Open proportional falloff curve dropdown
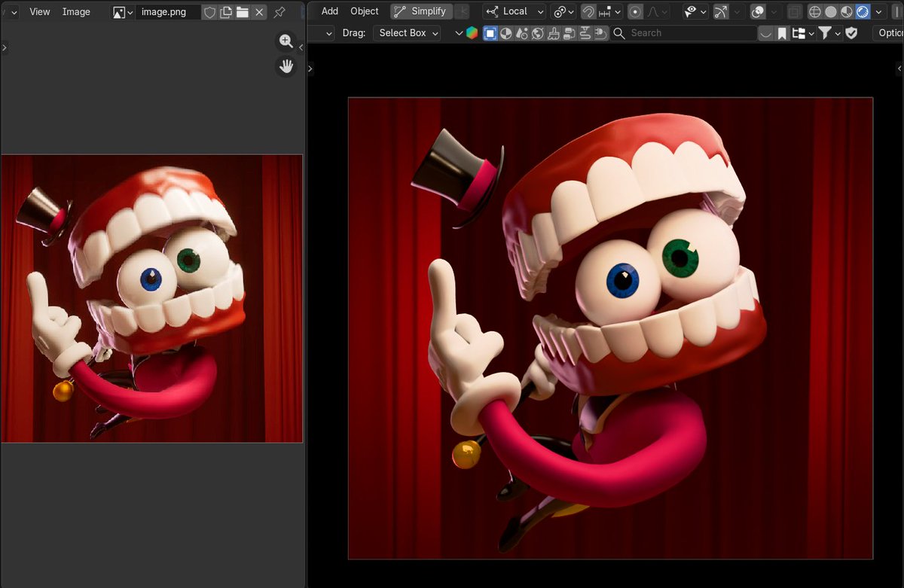 pyautogui.click(x=658, y=11)
